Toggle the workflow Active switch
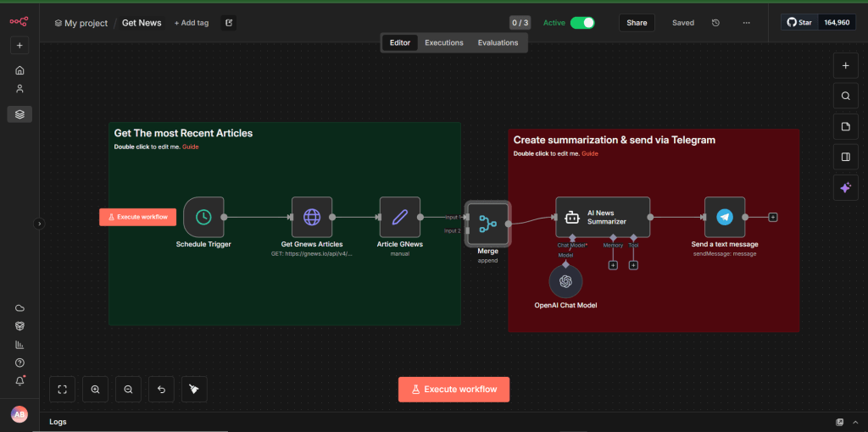Viewport: 868px width, 432px height. tap(581, 23)
